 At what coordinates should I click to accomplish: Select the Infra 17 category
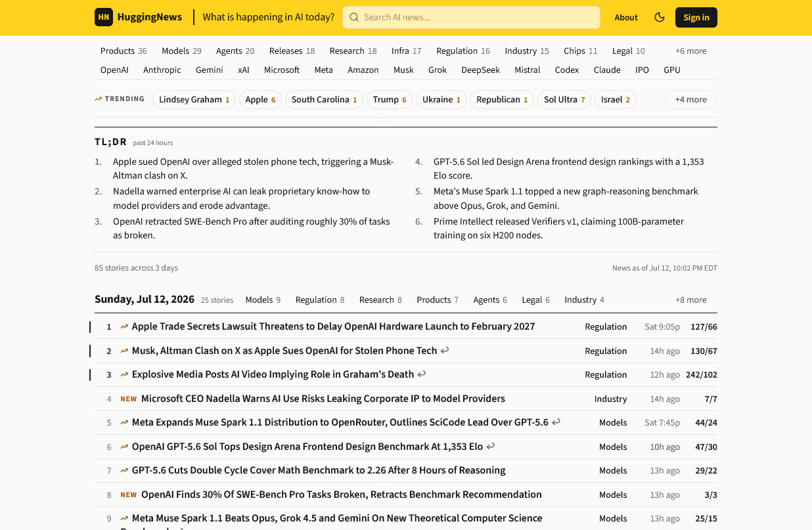pyautogui.click(x=407, y=51)
